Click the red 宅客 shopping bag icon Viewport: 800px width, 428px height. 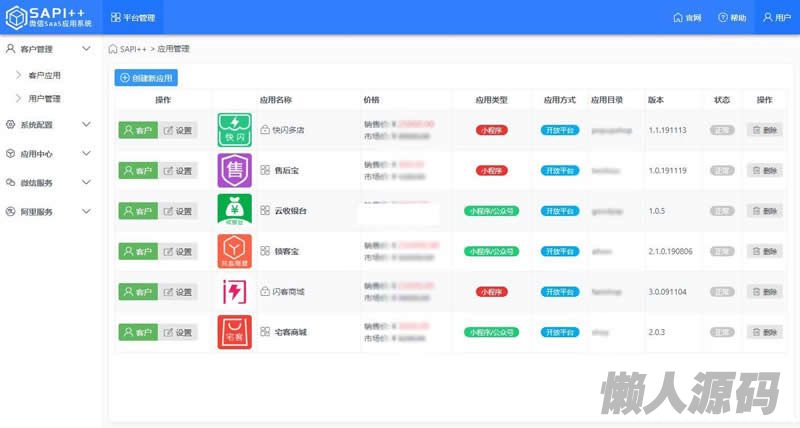[235, 332]
